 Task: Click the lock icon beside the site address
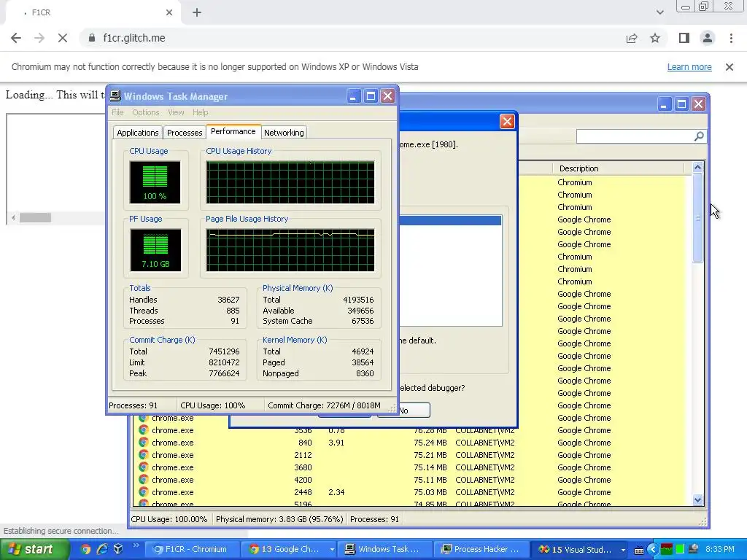pos(92,38)
